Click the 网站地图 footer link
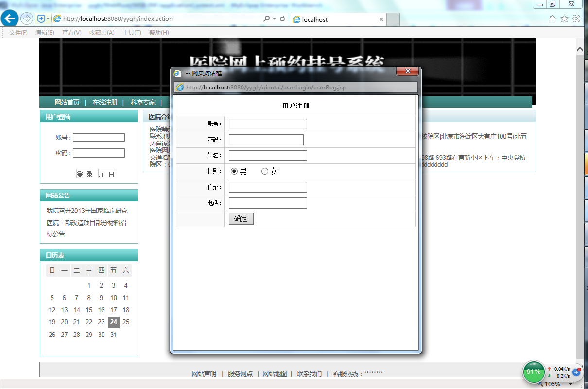 pos(275,374)
